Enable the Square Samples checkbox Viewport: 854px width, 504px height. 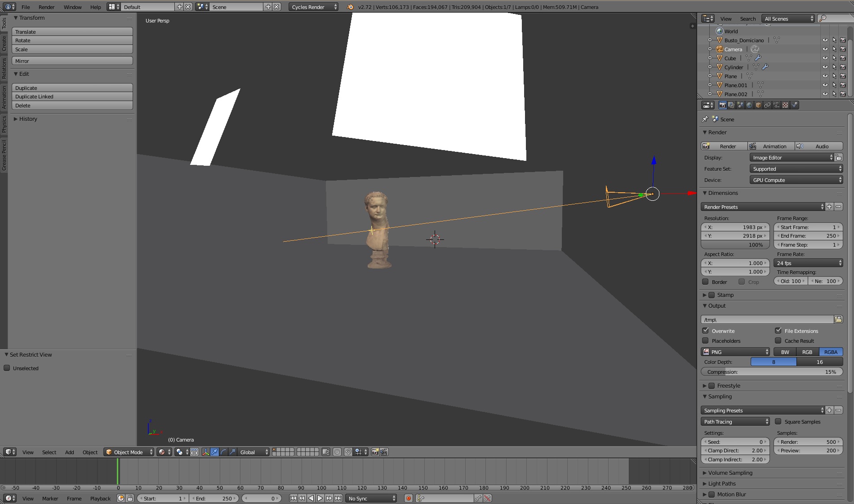pyautogui.click(x=778, y=421)
